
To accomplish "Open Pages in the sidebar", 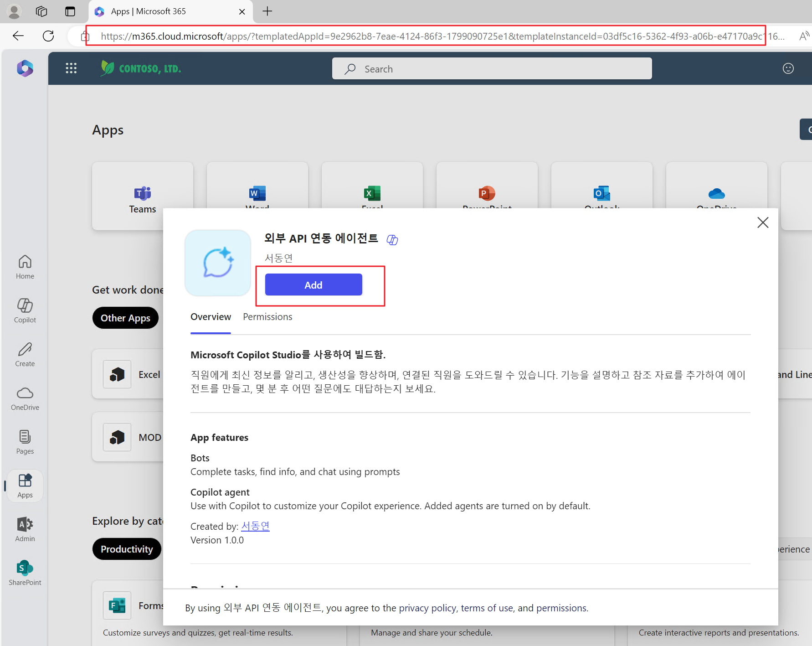I will click(25, 442).
